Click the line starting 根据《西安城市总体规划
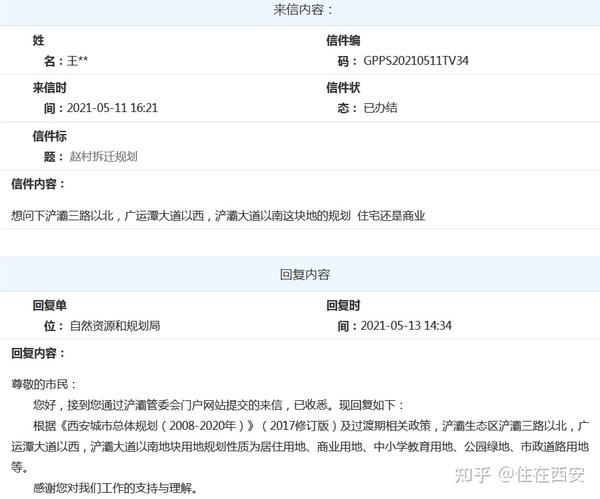This screenshot has height=499, width=600. tap(311, 426)
